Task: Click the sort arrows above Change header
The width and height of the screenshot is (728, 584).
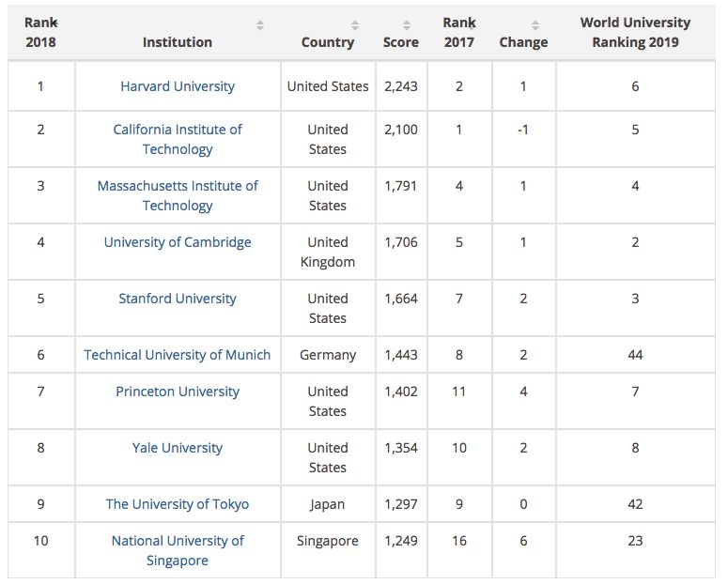Action: 535,25
